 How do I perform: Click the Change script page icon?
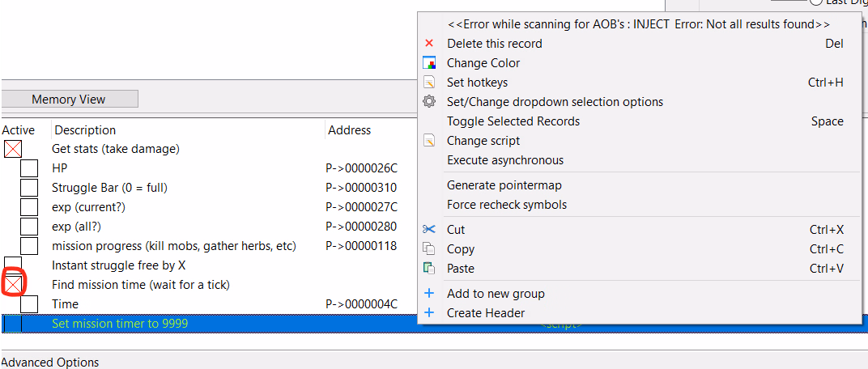click(x=429, y=141)
